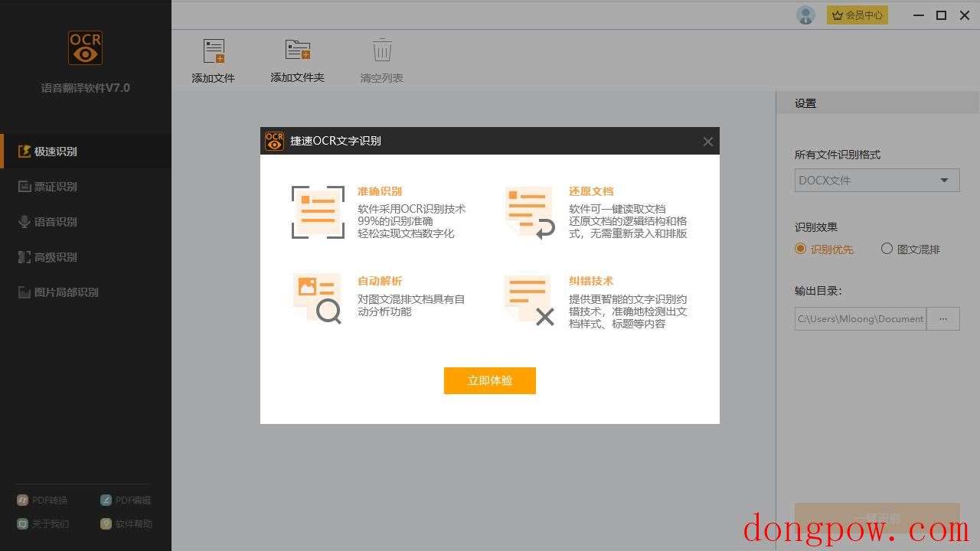Click the 自动解析 heading text
Screen dimensions: 980x551
[x=380, y=281]
